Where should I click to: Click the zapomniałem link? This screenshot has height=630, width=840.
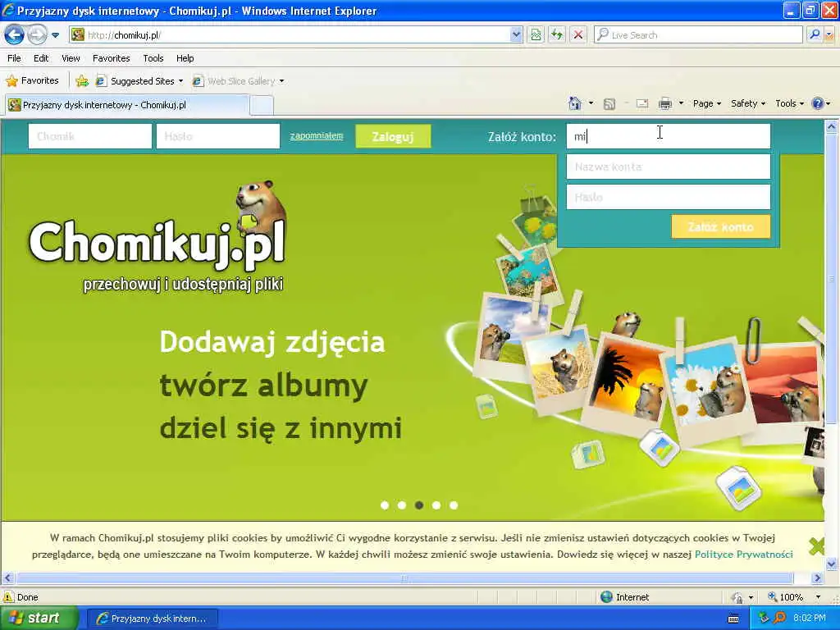coord(317,135)
